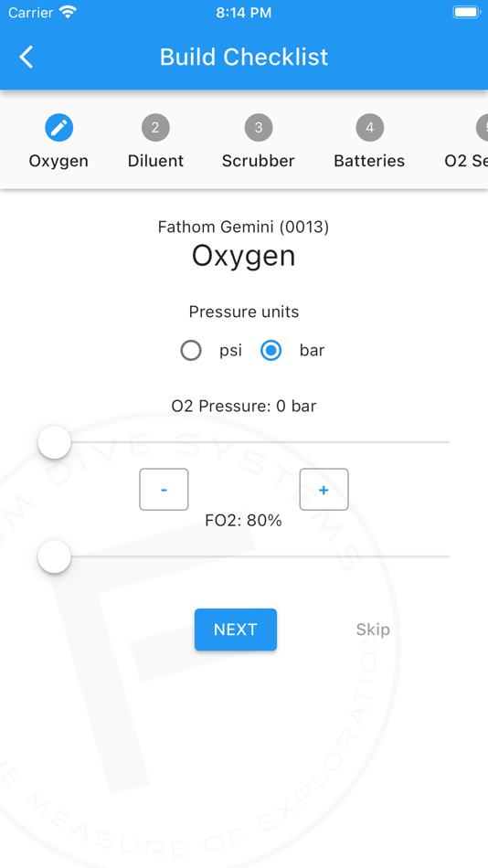Switch to the Scrubber step
This screenshot has width=488, height=868.
[x=258, y=161]
